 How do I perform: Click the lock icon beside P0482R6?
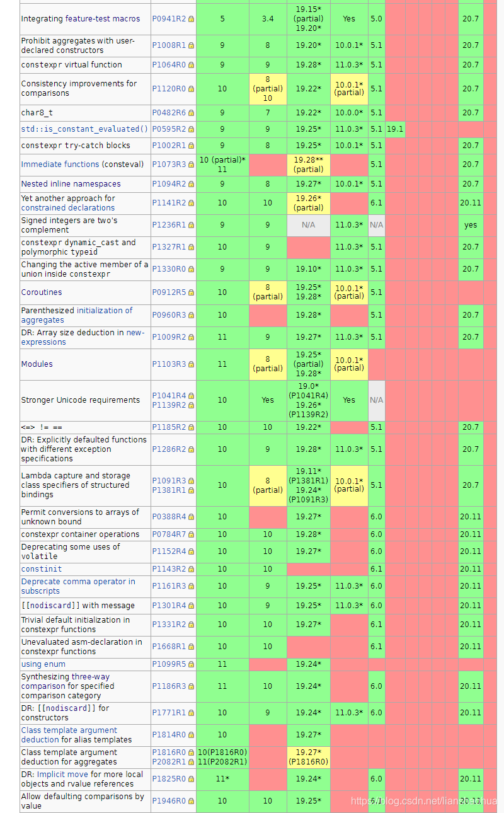click(191, 113)
